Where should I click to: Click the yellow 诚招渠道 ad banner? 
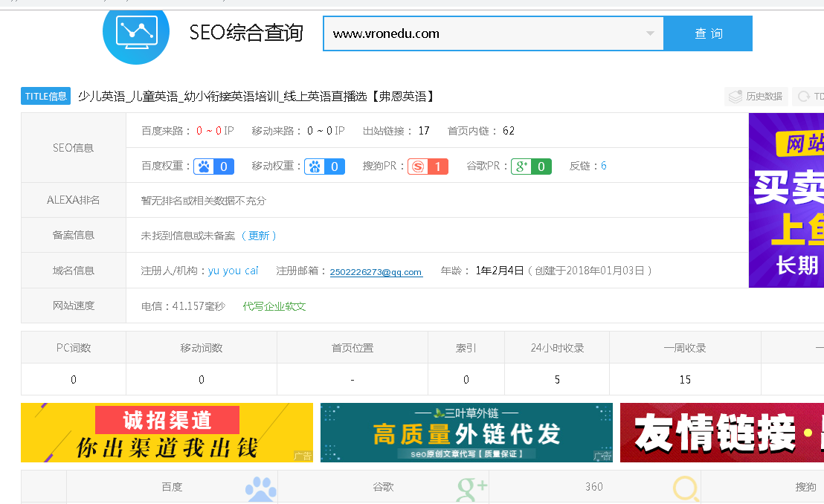(x=167, y=433)
